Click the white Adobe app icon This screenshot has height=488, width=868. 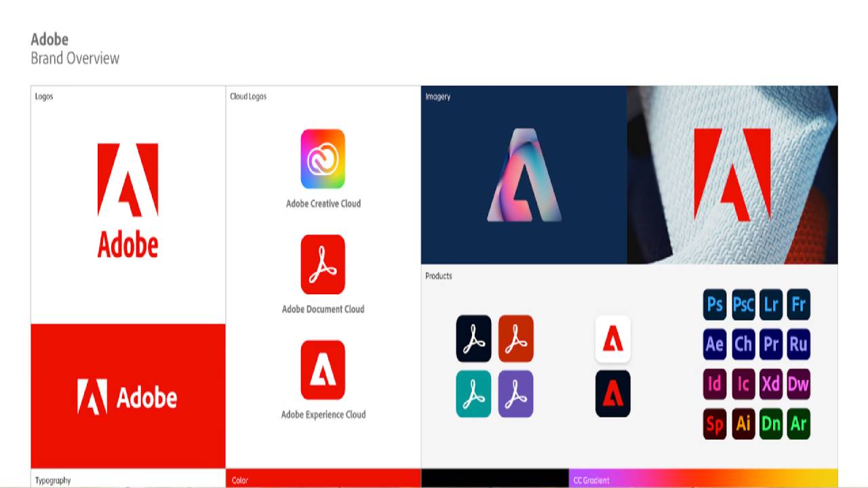[613, 338]
